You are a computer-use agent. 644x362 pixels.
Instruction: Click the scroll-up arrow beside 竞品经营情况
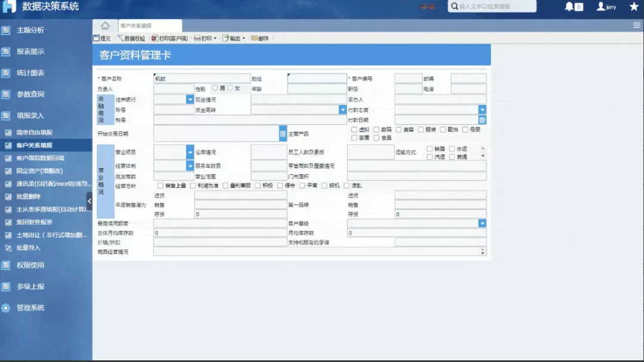(482, 250)
